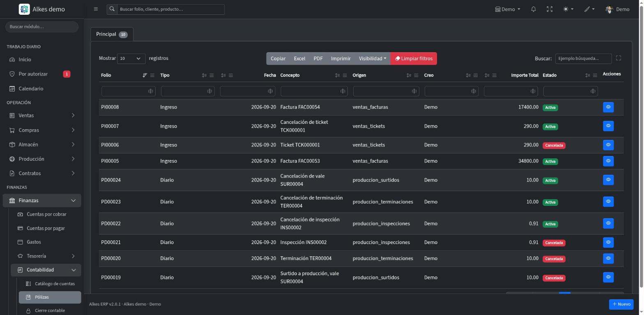View póliza PD00020 details
644x315 pixels.
[608, 258]
